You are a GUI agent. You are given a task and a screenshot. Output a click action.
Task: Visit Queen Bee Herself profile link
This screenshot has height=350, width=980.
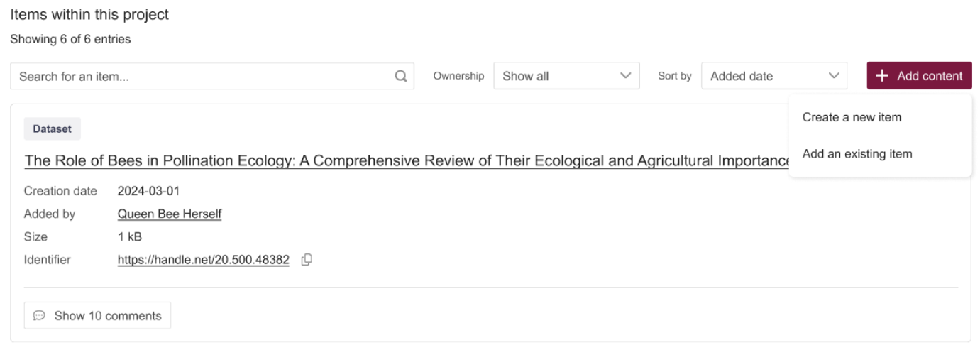(170, 214)
